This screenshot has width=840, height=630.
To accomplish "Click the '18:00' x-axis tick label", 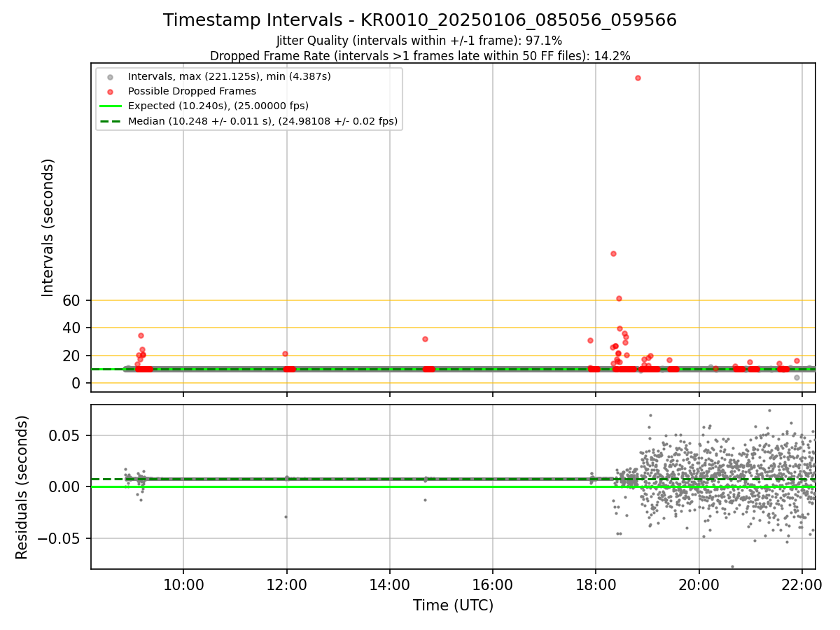I will tap(596, 584).
